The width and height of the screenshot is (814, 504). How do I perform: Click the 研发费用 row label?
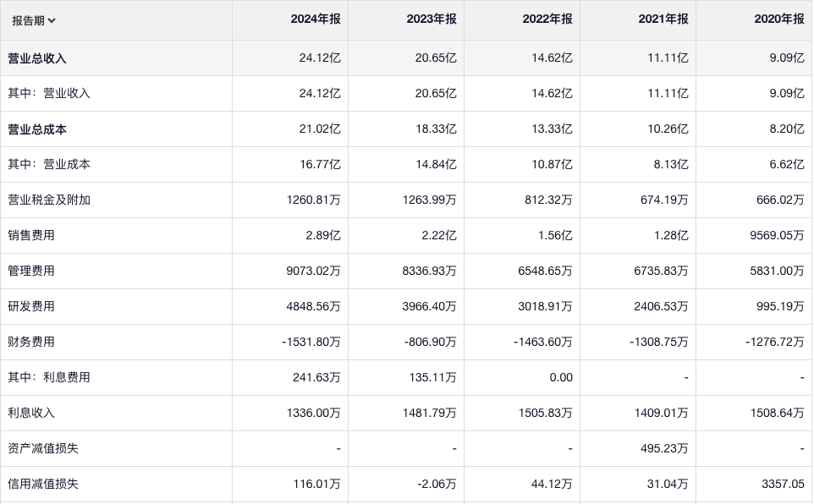point(31,307)
